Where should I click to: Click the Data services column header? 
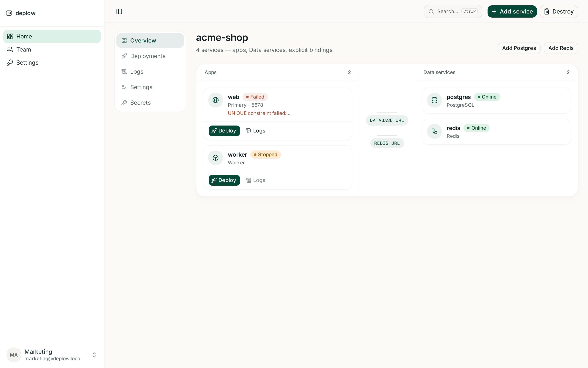point(439,72)
